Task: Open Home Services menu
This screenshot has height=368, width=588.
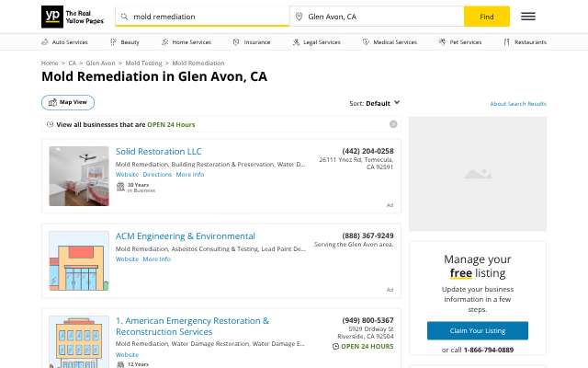Action: tap(187, 42)
